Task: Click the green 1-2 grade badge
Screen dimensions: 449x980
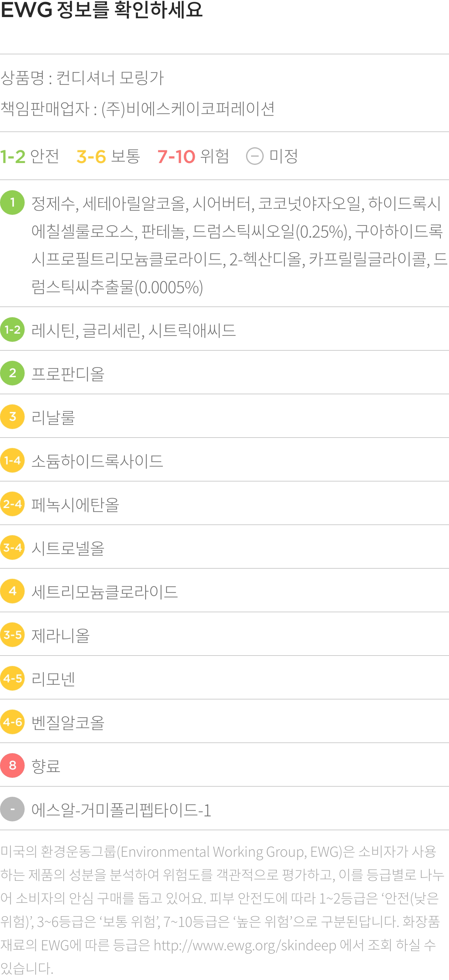Action: point(12,330)
